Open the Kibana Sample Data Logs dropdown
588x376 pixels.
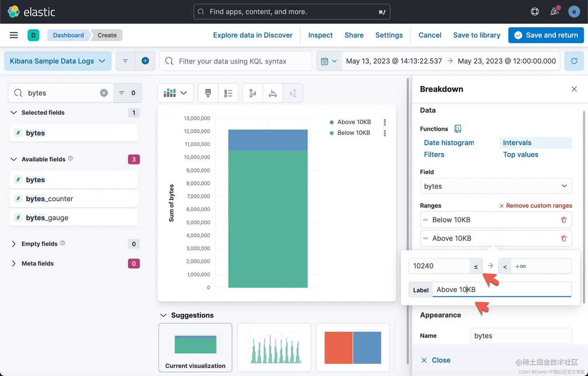click(x=58, y=61)
